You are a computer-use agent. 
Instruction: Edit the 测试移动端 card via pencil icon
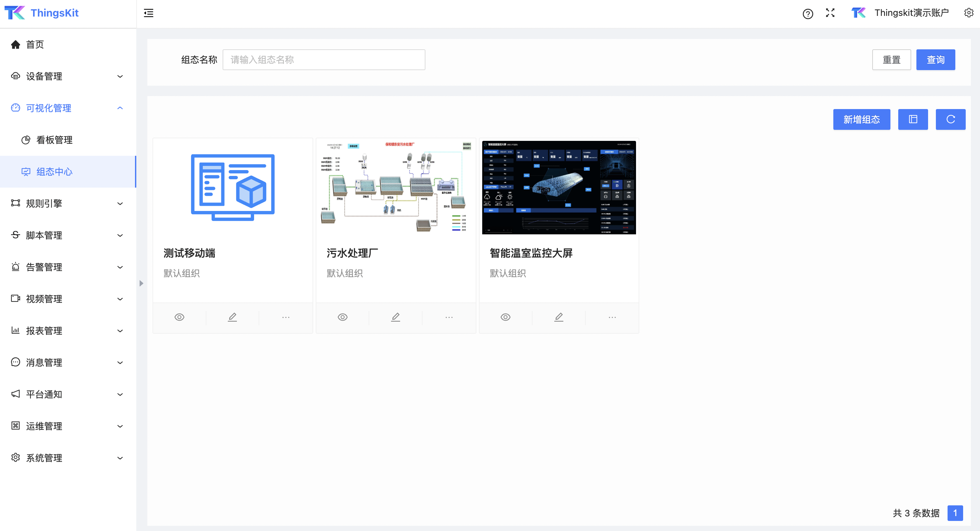pos(232,317)
